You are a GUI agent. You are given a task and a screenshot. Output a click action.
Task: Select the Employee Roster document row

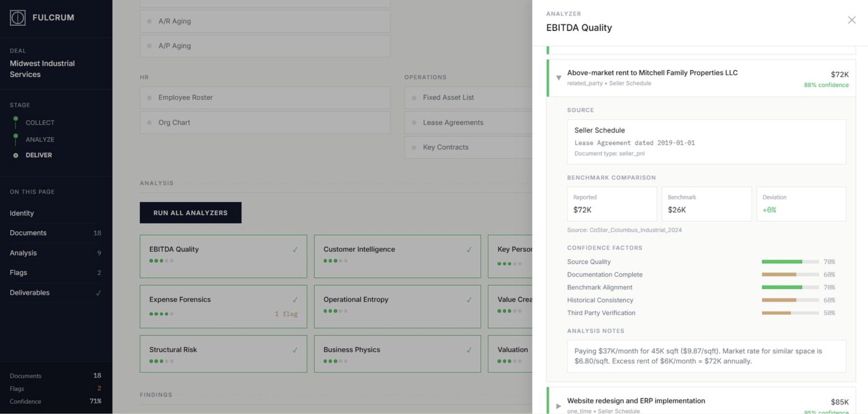pos(265,98)
